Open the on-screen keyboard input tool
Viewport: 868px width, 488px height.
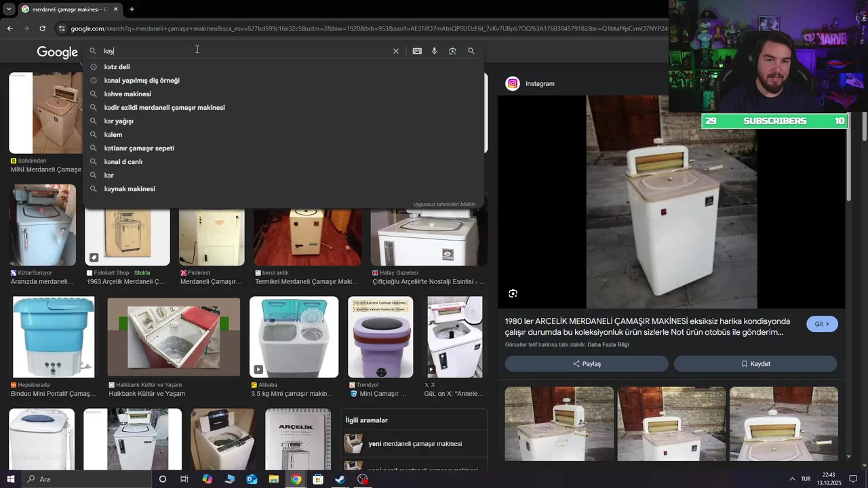[417, 51]
